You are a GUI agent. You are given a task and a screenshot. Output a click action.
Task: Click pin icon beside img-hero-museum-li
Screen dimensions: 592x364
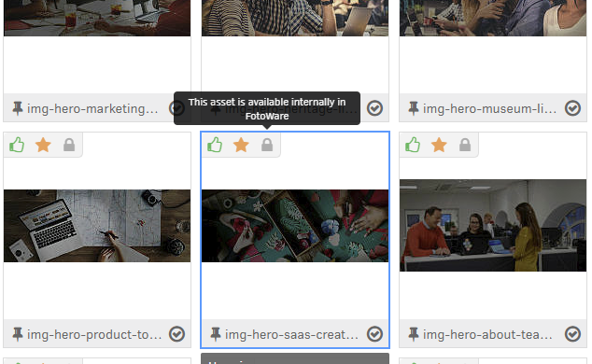tap(414, 108)
